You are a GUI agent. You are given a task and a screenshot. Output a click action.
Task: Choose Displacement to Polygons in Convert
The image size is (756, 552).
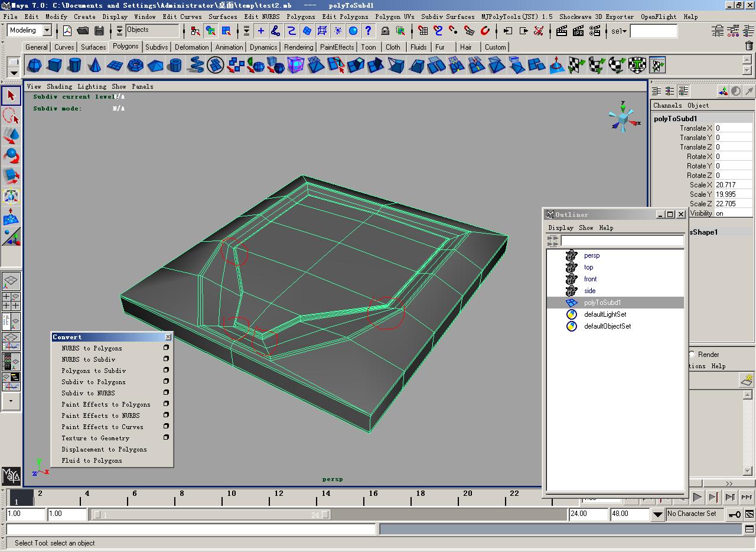(x=104, y=449)
